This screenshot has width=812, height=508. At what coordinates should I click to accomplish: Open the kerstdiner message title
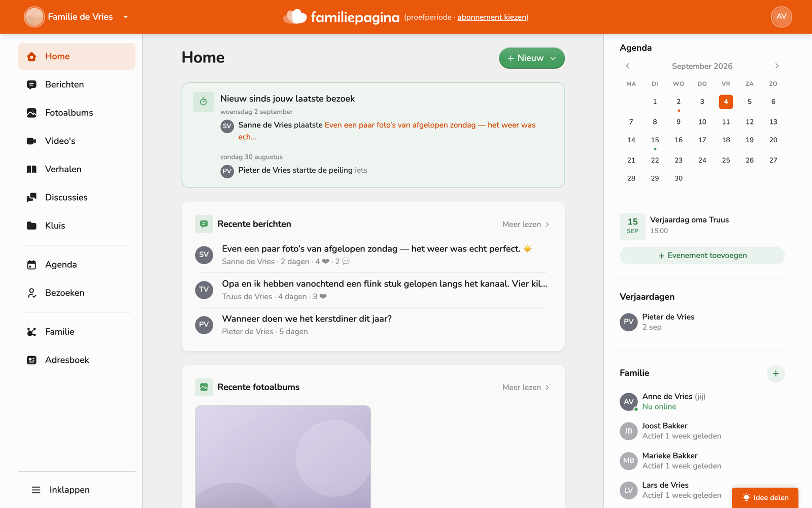click(x=307, y=319)
